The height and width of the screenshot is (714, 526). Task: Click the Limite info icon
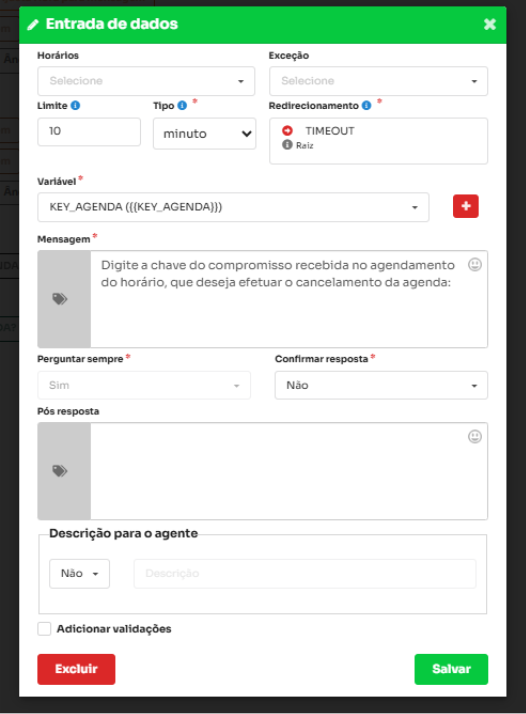(x=76, y=106)
